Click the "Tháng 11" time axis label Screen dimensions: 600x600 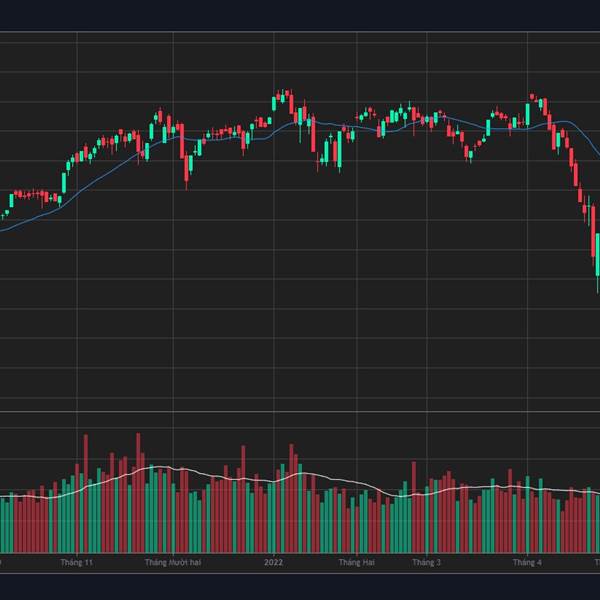tap(78, 563)
